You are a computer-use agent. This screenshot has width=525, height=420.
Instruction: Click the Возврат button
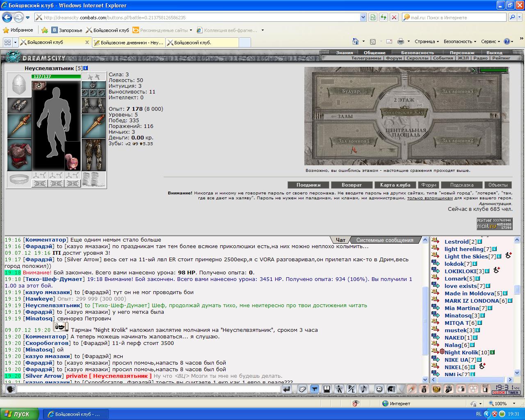pyautogui.click(x=352, y=185)
